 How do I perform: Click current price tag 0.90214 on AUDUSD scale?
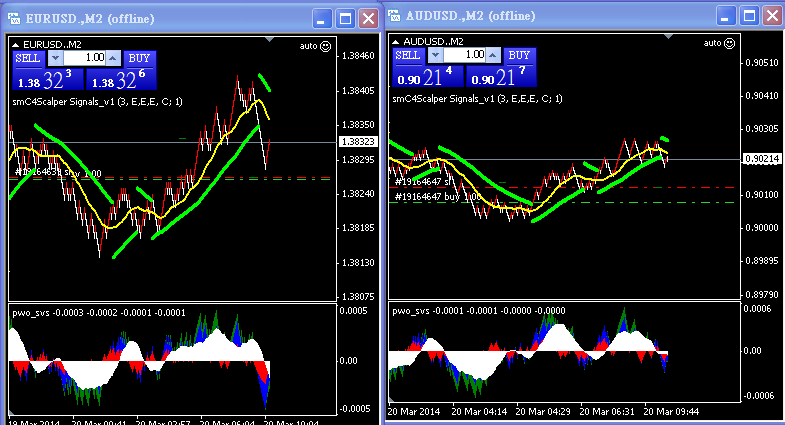762,159
